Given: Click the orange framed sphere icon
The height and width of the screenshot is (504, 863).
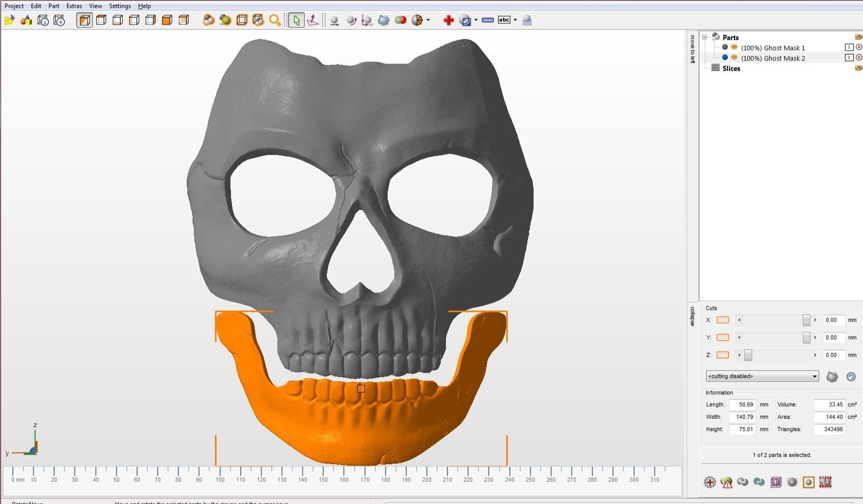Looking at the screenshot, I should pyautogui.click(x=809, y=482).
